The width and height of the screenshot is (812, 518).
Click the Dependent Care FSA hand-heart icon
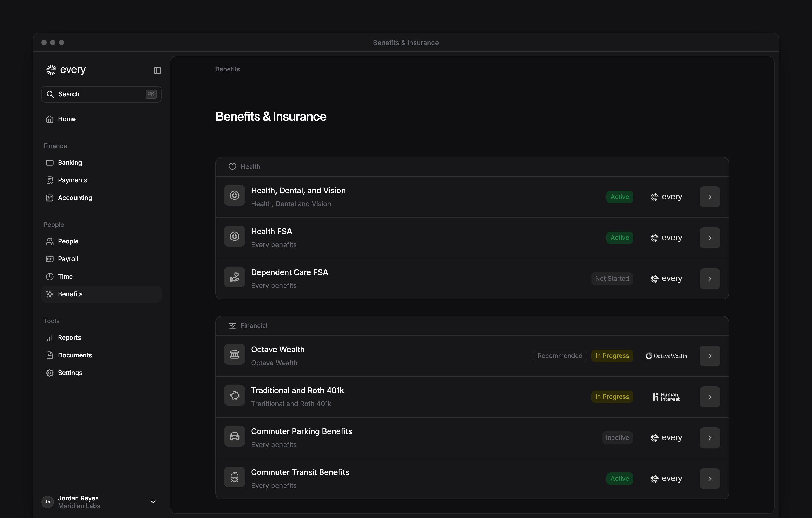pos(234,277)
